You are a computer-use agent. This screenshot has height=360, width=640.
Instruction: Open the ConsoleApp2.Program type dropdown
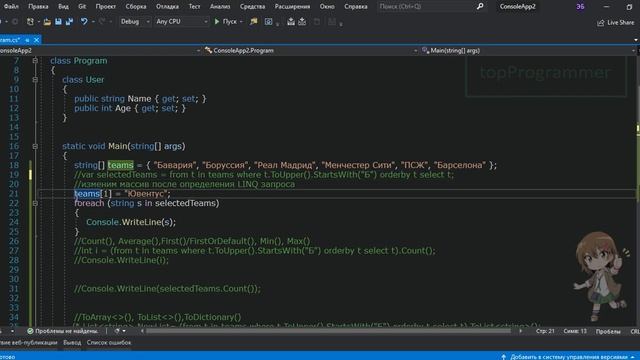coord(311,51)
